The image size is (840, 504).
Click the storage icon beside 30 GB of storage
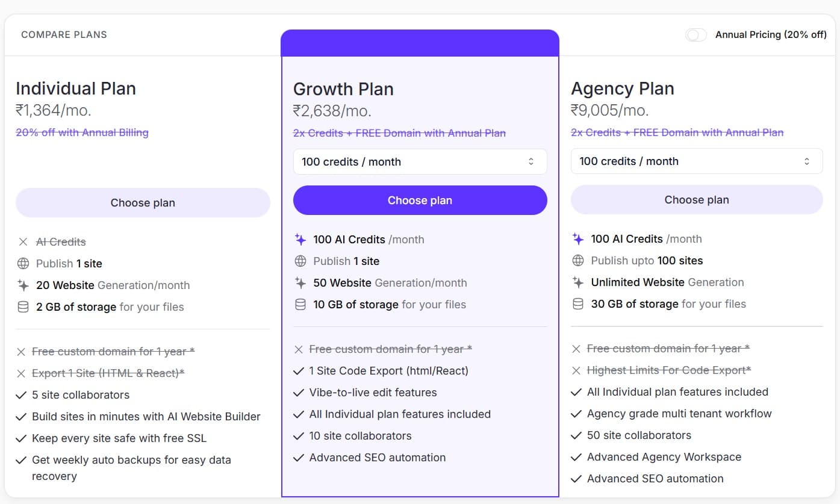[578, 304]
